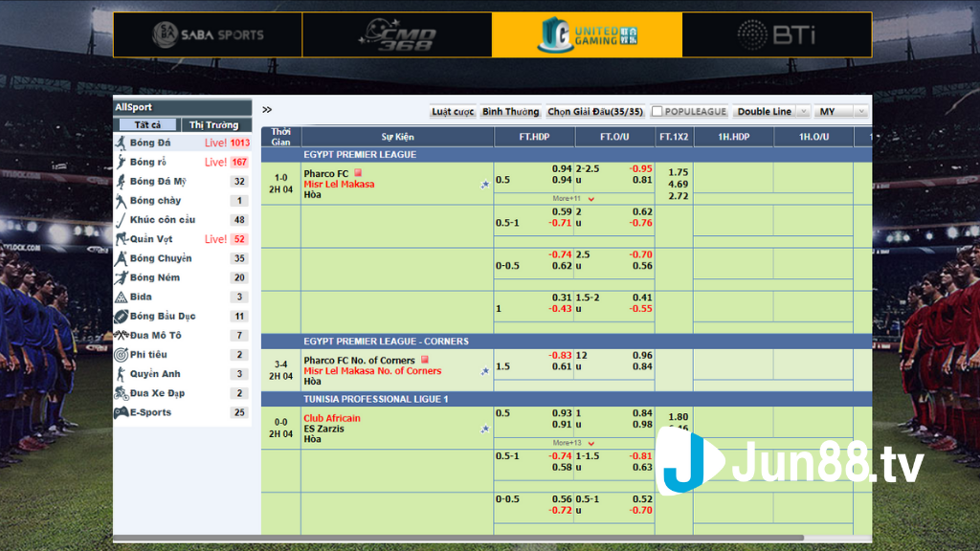
Task: Click the Luật cược button
Action: [453, 111]
